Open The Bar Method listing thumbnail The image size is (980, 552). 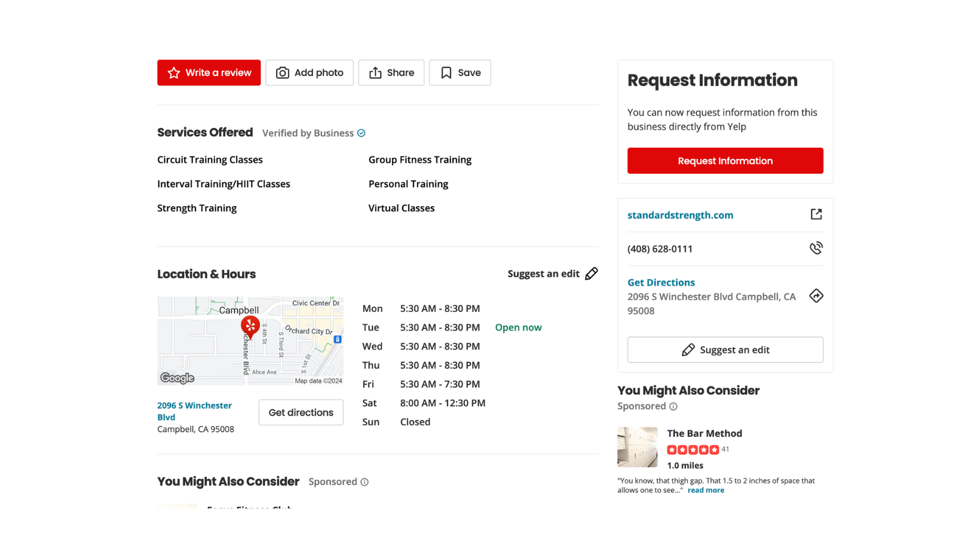coord(637,447)
